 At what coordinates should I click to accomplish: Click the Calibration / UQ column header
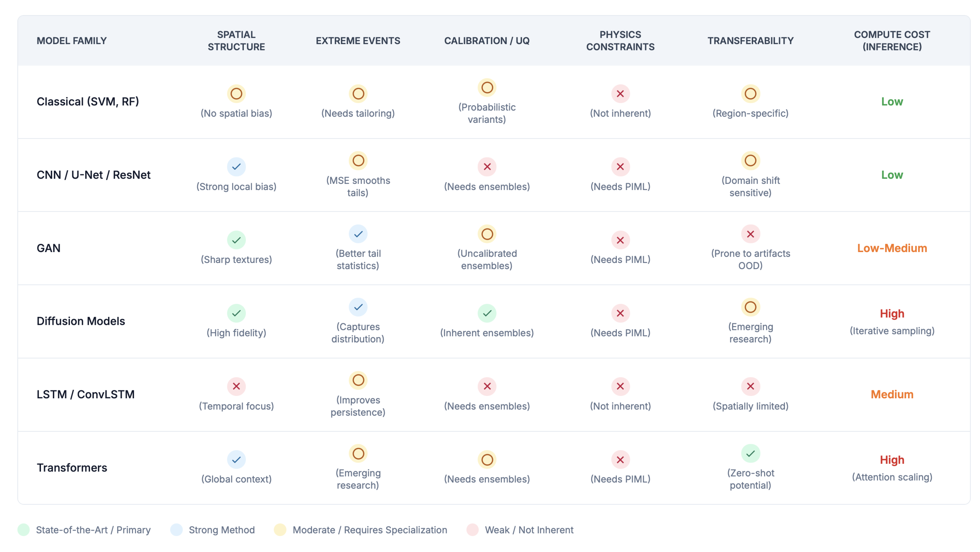pyautogui.click(x=486, y=41)
